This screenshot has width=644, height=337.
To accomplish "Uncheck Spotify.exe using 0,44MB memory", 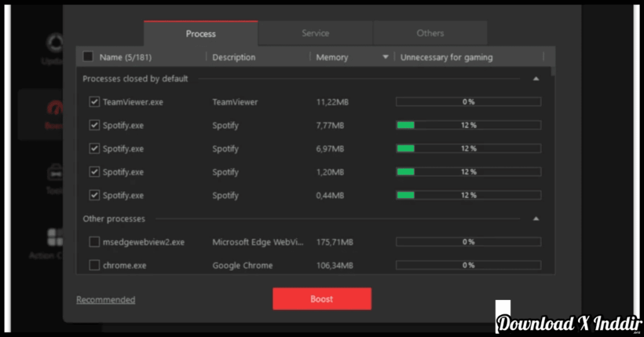I will coord(94,196).
